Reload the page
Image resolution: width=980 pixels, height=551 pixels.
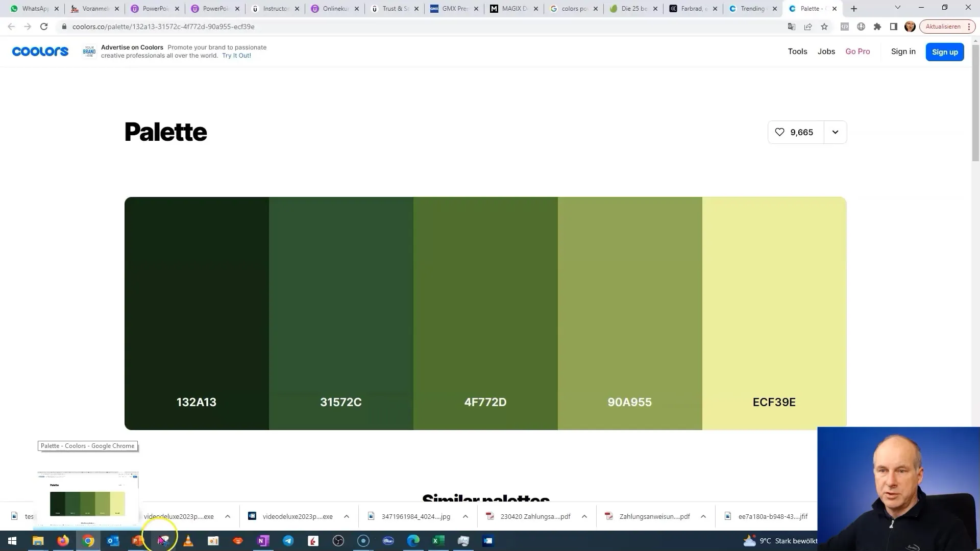click(44, 27)
